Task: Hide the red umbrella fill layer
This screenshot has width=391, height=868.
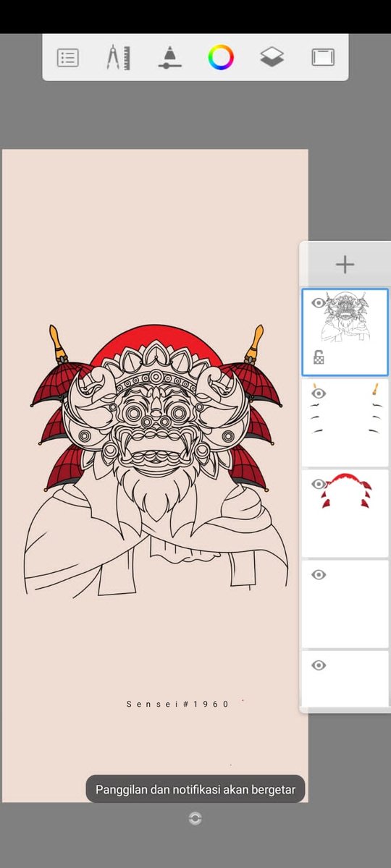Action: click(x=318, y=484)
